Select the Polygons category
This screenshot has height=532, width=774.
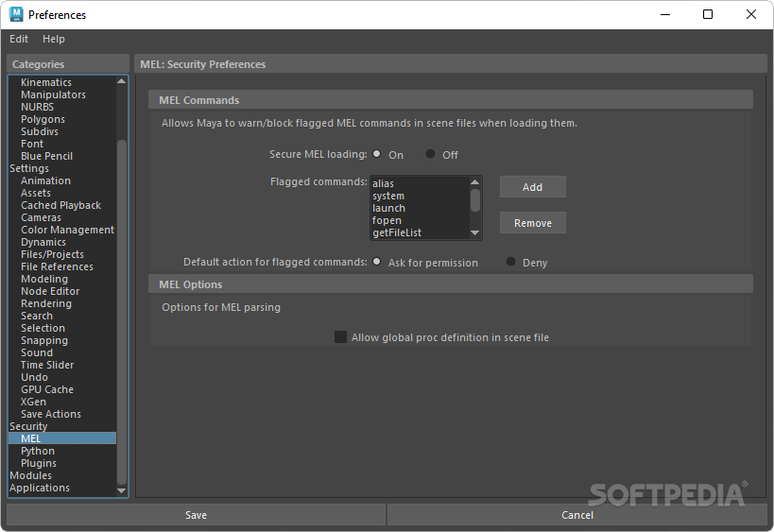[62, 119]
